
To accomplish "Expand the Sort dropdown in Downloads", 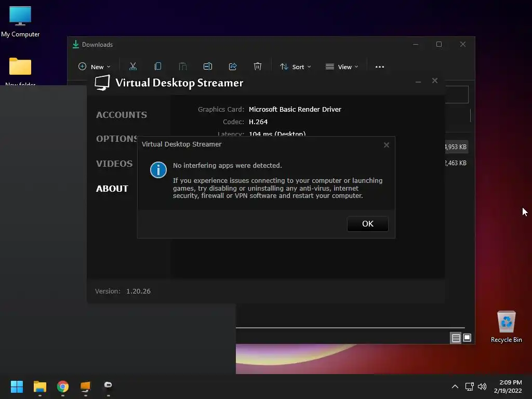I will 295,67.
